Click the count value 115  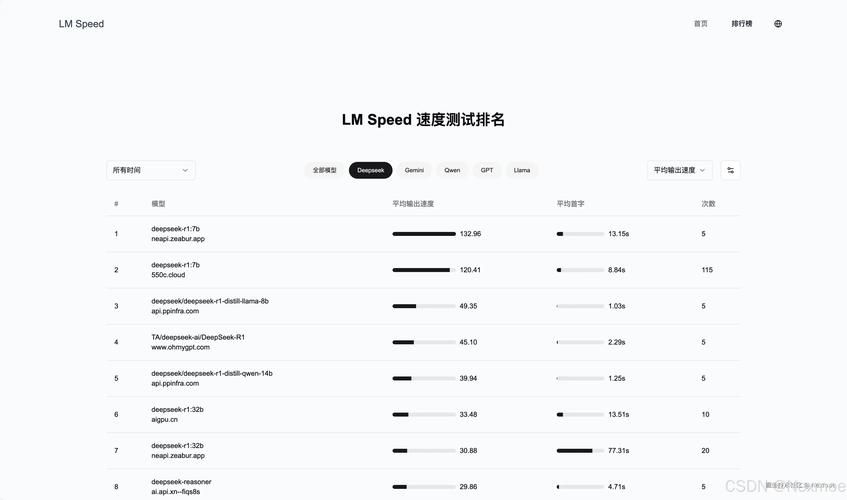click(x=707, y=270)
